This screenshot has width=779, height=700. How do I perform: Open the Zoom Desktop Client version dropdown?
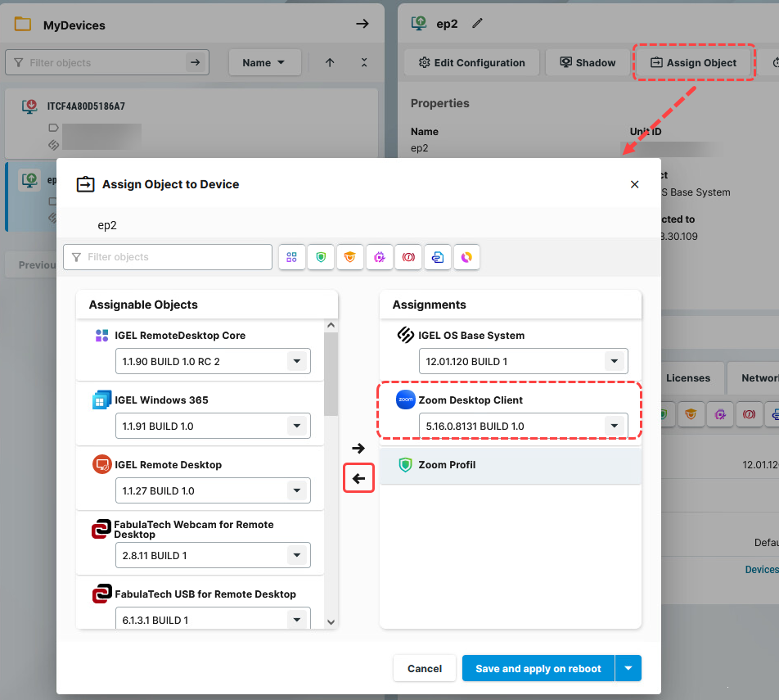tap(614, 425)
